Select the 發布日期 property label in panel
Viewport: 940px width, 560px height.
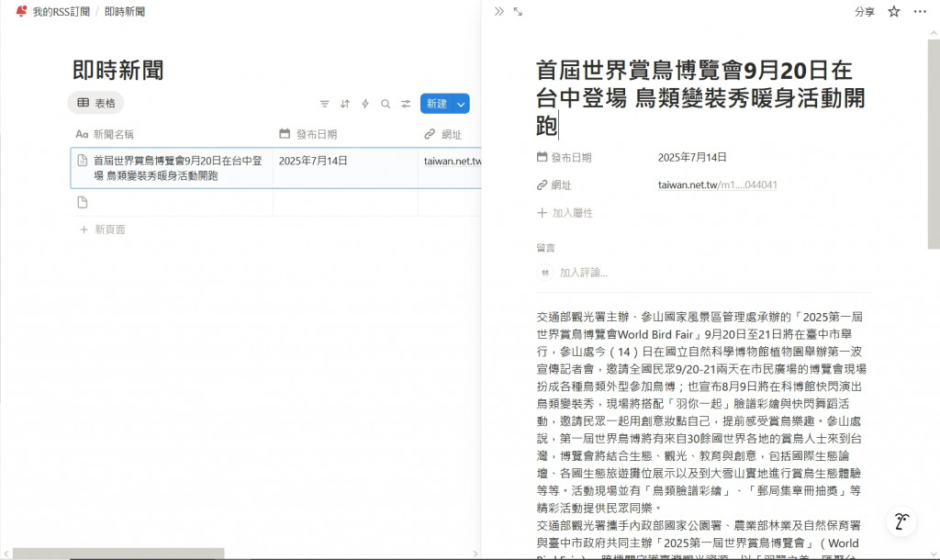pyautogui.click(x=565, y=158)
